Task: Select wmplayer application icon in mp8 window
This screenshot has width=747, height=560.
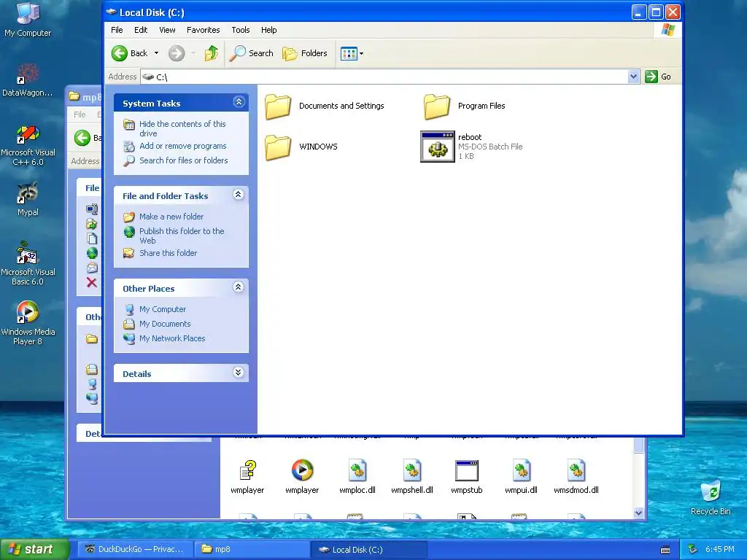Action: tap(302, 470)
